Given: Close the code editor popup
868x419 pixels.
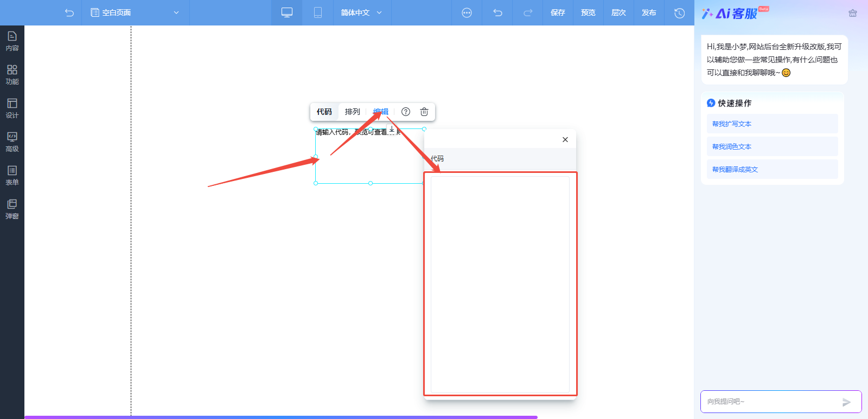Looking at the screenshot, I should coord(565,139).
